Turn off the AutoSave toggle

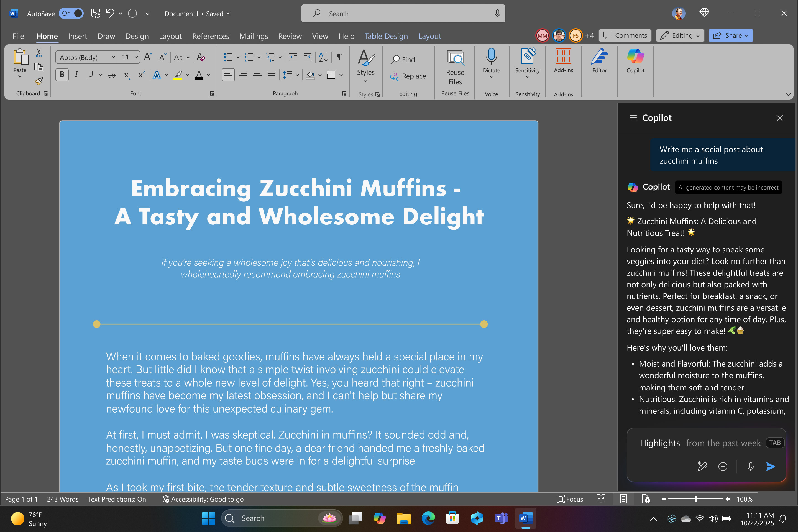(x=71, y=14)
